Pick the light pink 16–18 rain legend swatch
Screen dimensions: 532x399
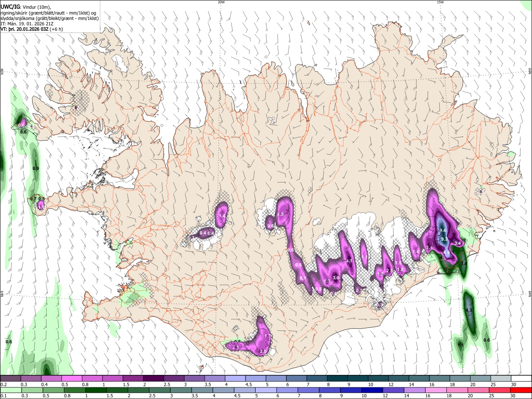pyautogui.click(x=436, y=390)
